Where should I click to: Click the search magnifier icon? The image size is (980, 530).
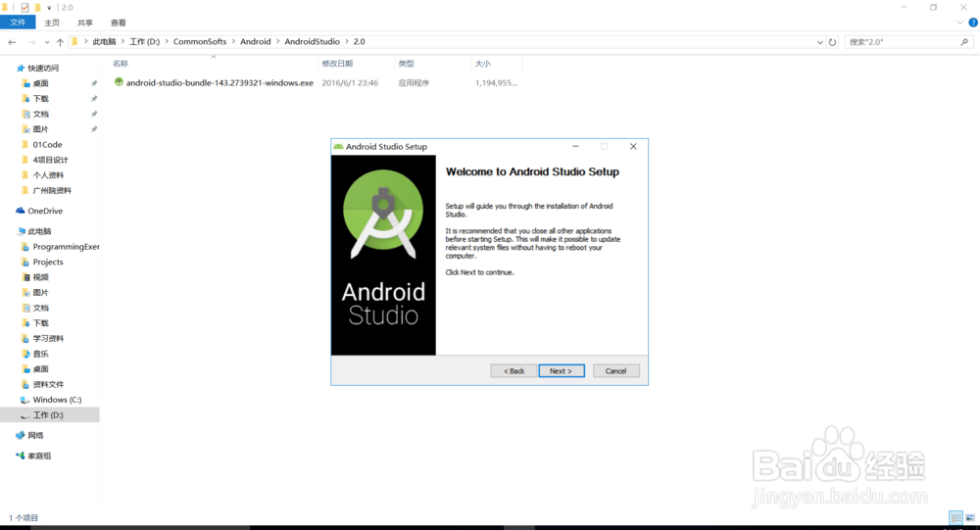[x=964, y=42]
